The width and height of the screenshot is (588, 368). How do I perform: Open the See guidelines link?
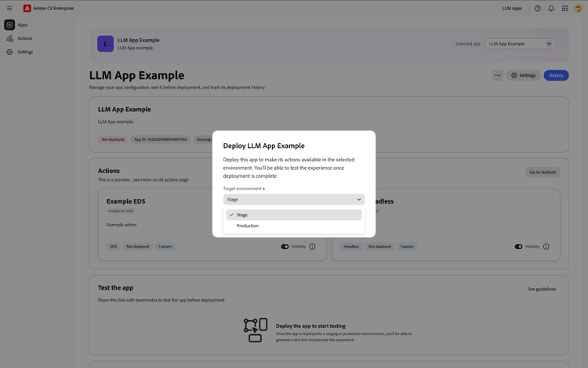tap(542, 289)
